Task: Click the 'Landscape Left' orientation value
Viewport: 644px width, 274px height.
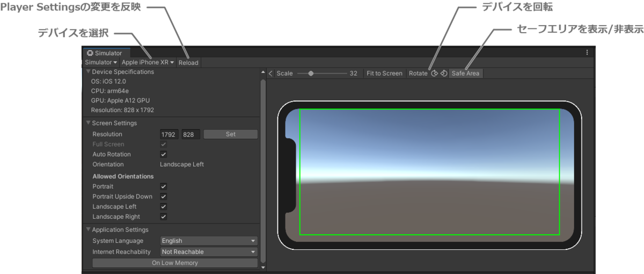Action: coord(182,165)
